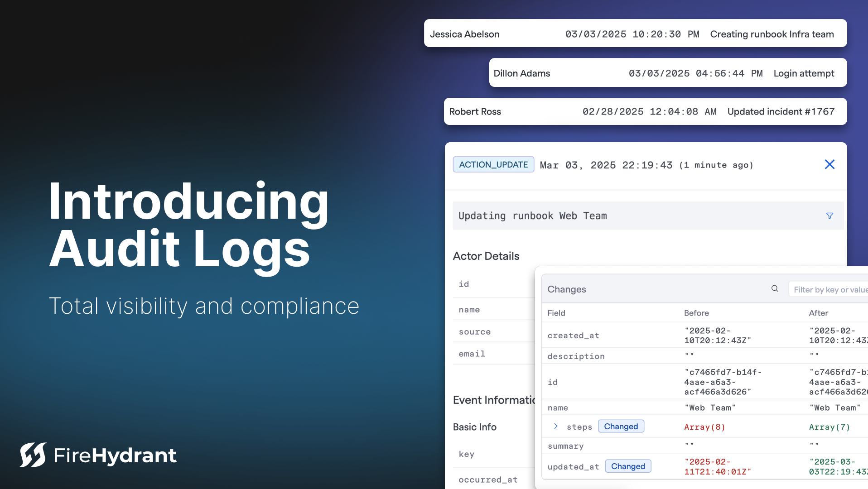Click the Changed badge next to steps
The width and height of the screenshot is (868, 489).
tap(621, 427)
